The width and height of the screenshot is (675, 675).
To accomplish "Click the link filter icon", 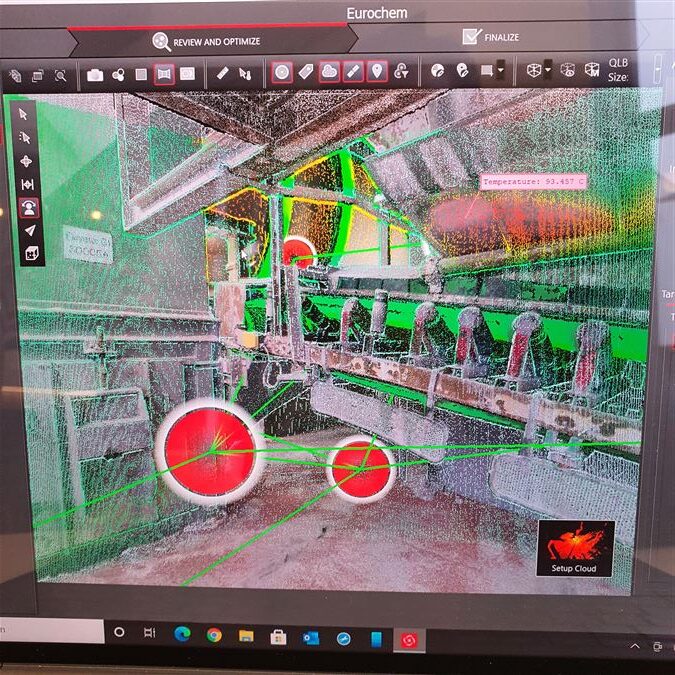I will (401, 71).
